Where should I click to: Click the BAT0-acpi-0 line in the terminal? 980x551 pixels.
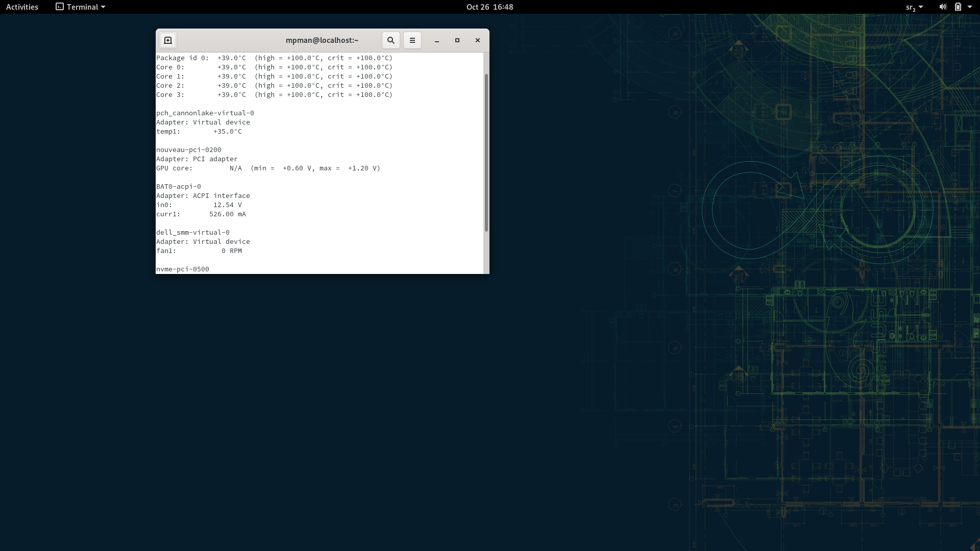[179, 187]
